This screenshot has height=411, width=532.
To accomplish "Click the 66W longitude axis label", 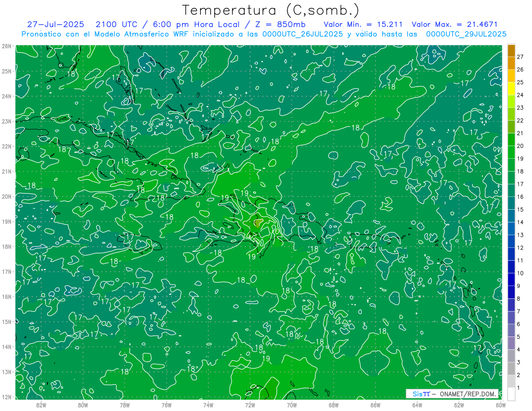I will tap(375, 405).
